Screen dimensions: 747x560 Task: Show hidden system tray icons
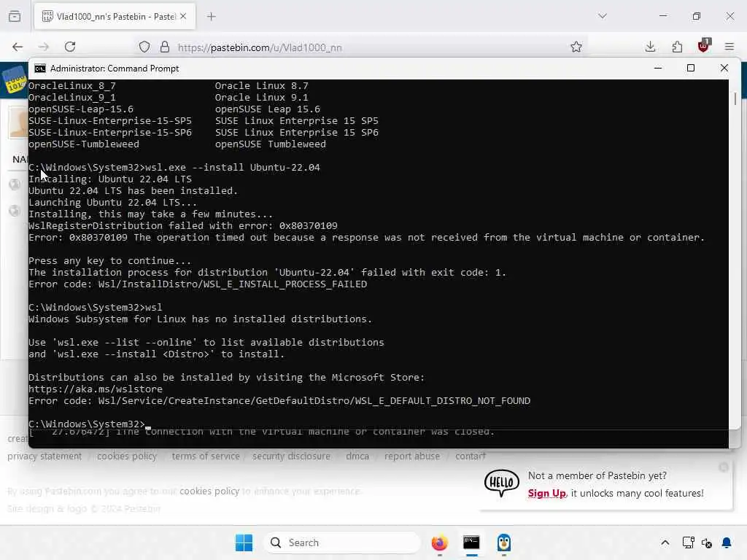pyautogui.click(x=665, y=542)
